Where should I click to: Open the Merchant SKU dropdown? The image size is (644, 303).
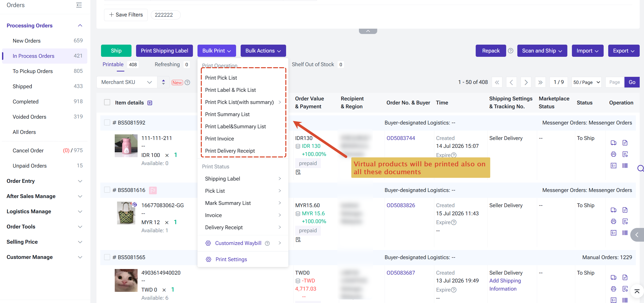[x=127, y=82]
